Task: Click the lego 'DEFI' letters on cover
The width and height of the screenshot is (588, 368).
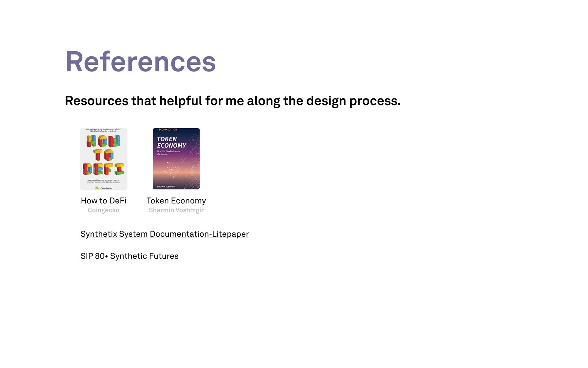Action: (104, 169)
